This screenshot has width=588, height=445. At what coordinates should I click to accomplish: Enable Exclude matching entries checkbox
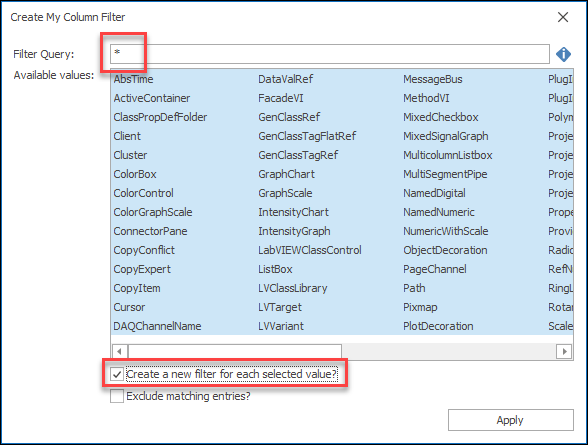[117, 396]
